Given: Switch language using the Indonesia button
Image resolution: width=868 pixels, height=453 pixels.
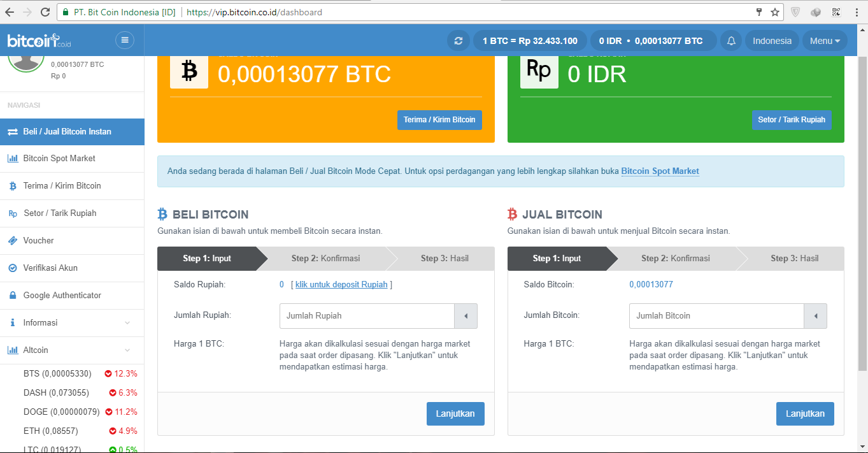Looking at the screenshot, I should tap(772, 41).
